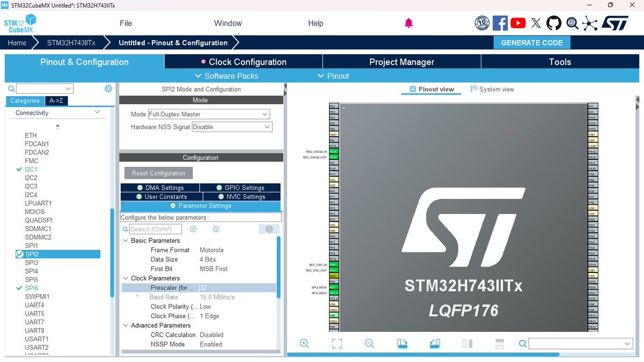Collapse the Connectivity category

click(97, 113)
